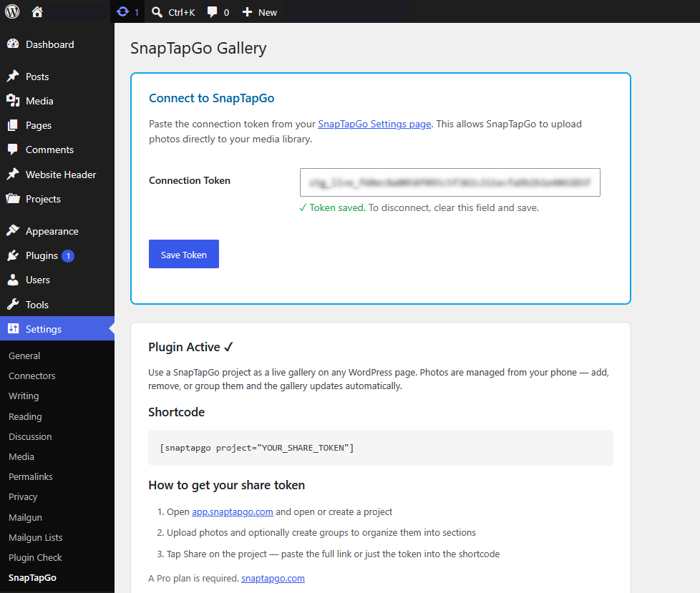This screenshot has width=700, height=593.
Task: Select SnapTapGo settings submenu
Action: 32,577
